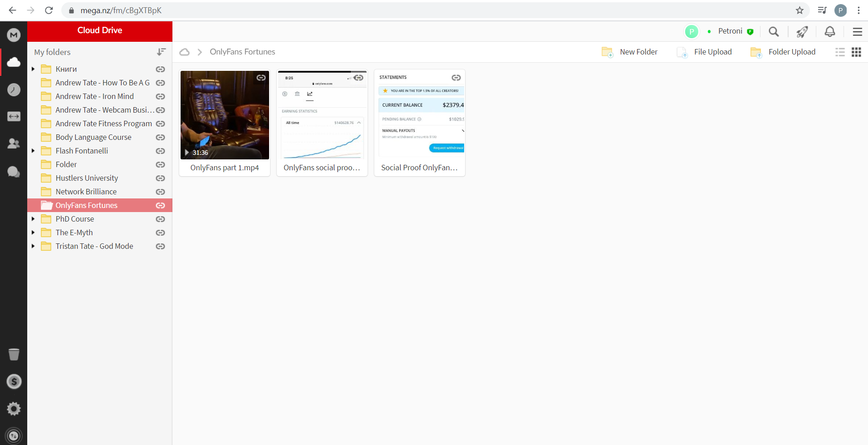Reload the page in browser
Viewport: 868px width, 445px height.
click(49, 10)
